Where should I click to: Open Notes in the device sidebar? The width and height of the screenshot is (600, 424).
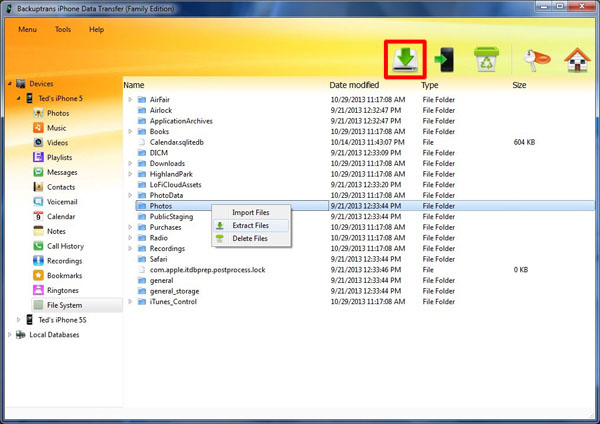56,231
